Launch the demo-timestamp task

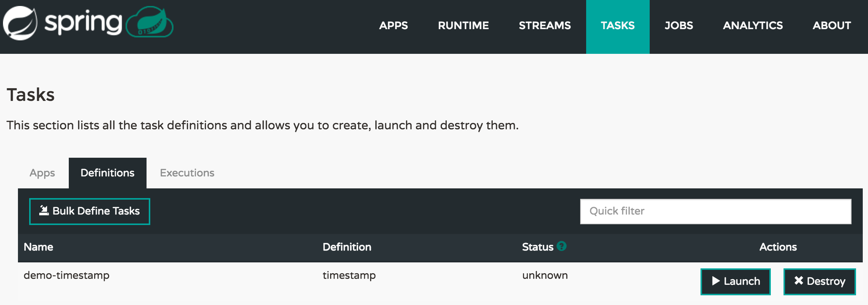[736, 281]
